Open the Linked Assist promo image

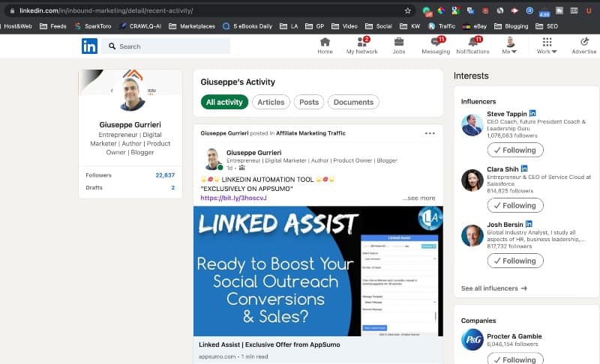tap(318, 271)
